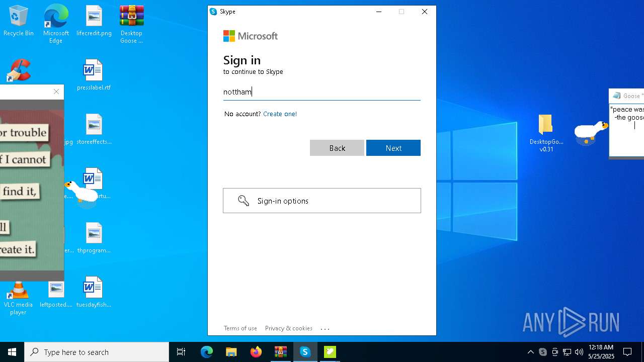Switch to Skype in the taskbar
Screen dimensions: 644x362
[305, 352]
